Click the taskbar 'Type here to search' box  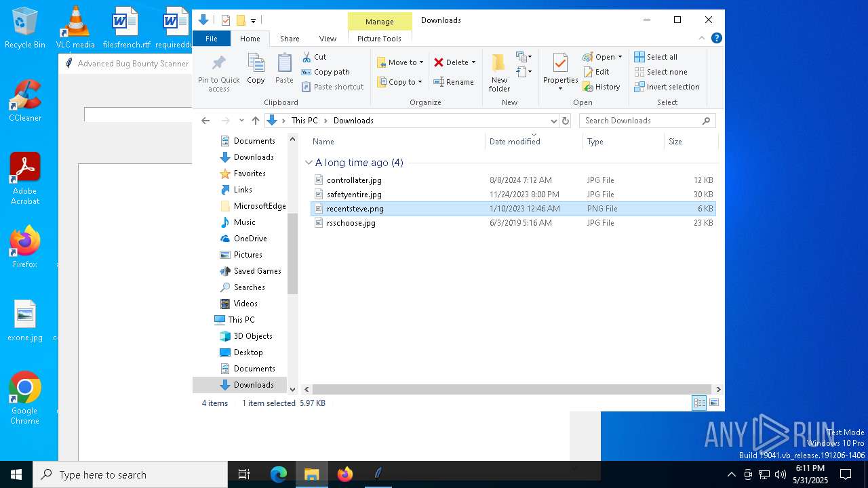(130, 474)
